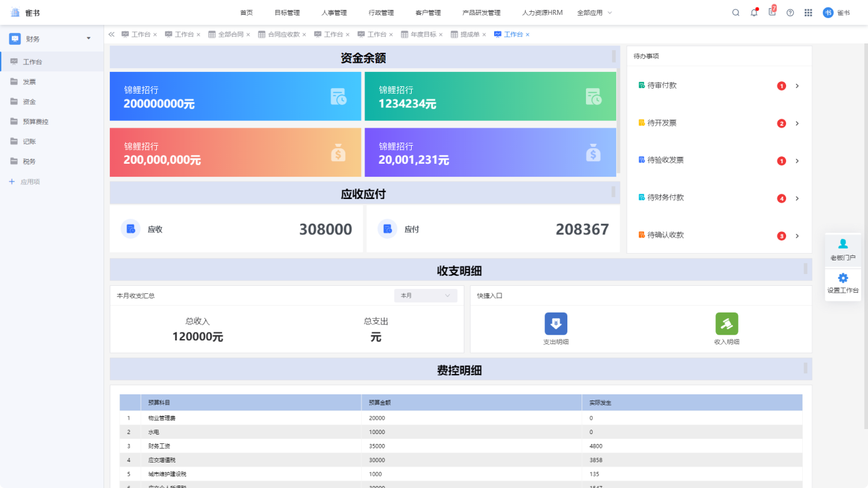Viewport: 868px width, 488px height.
Task: Close the 提成单 tab
Action: click(484, 35)
